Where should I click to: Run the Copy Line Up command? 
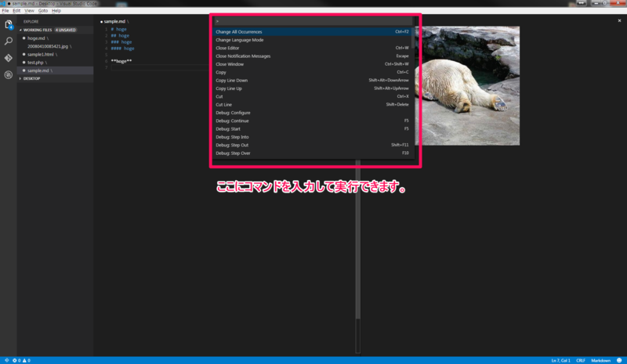pyautogui.click(x=312, y=88)
